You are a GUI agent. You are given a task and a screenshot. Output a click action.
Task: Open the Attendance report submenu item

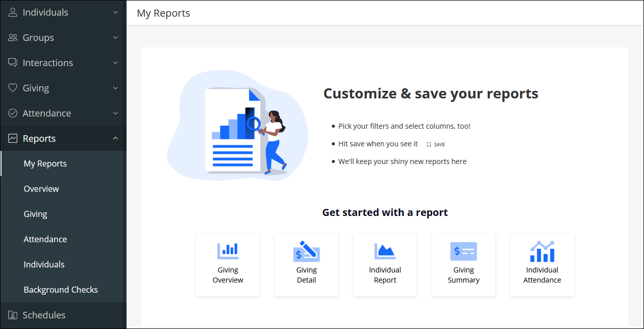point(45,239)
